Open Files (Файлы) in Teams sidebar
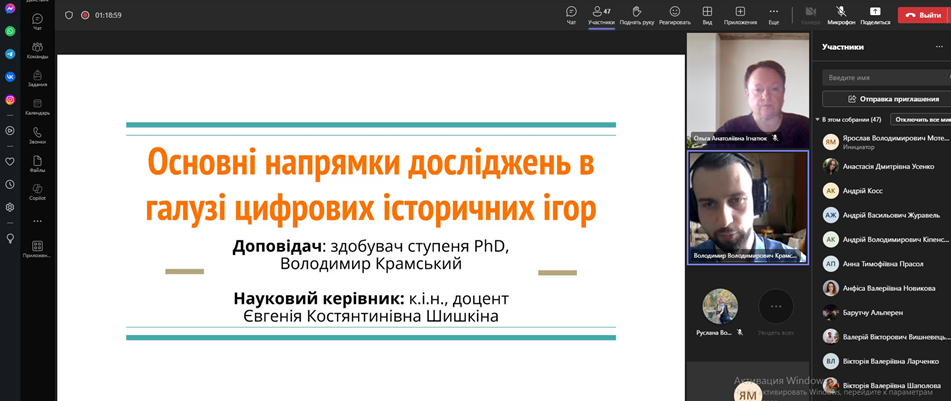 click(37, 163)
